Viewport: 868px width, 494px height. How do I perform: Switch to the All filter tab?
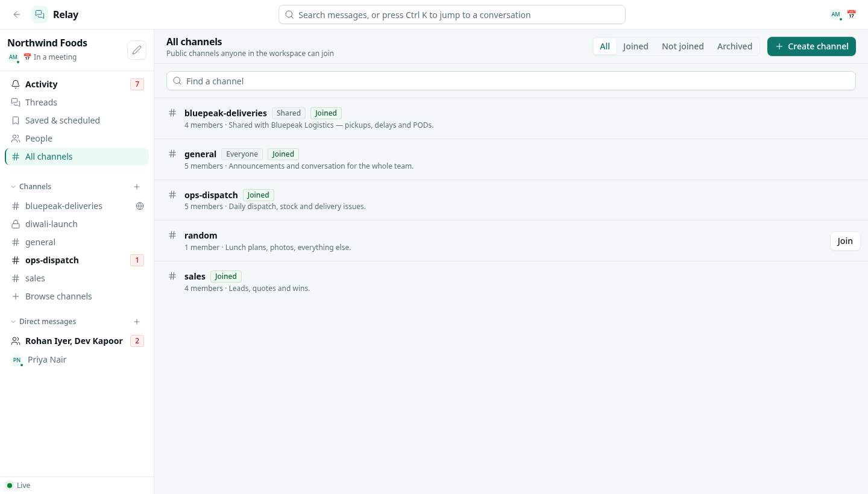(605, 46)
